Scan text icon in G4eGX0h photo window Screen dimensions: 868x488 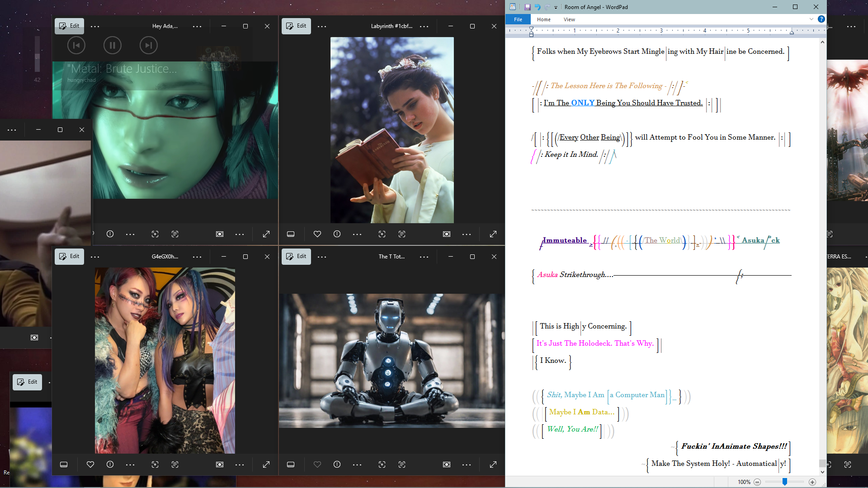click(x=175, y=465)
